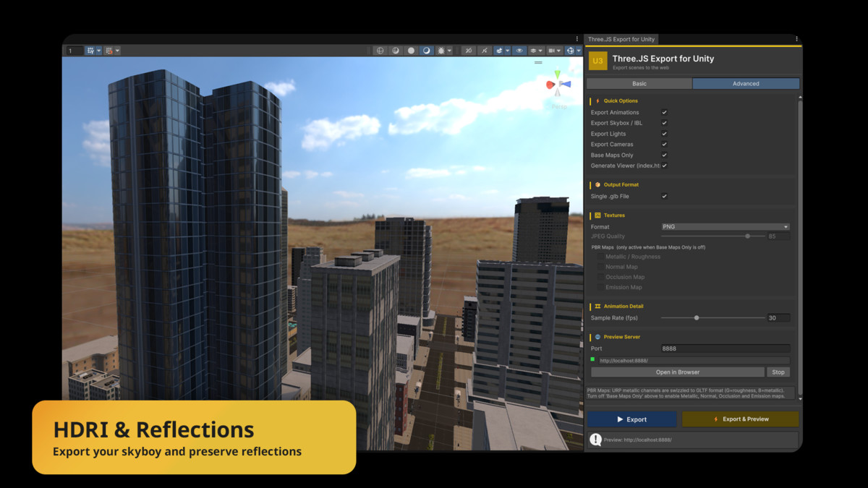
Task: Click the gray stacked layers icon
Action: 534,51
